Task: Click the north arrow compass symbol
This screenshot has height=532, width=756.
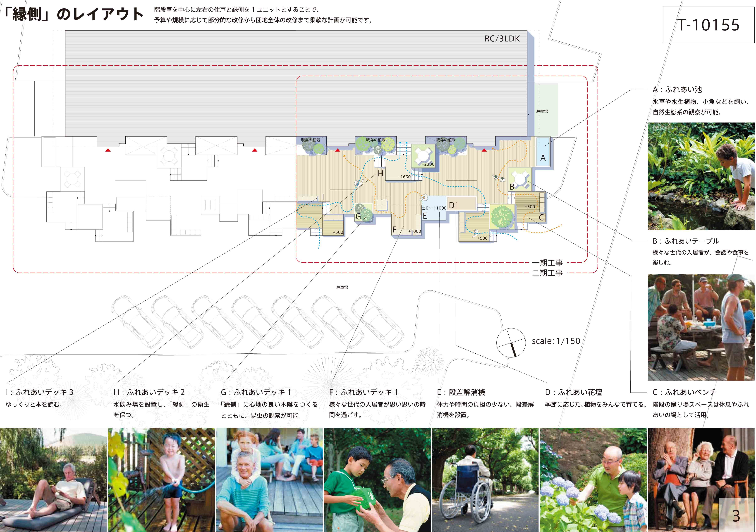Action: [x=511, y=342]
